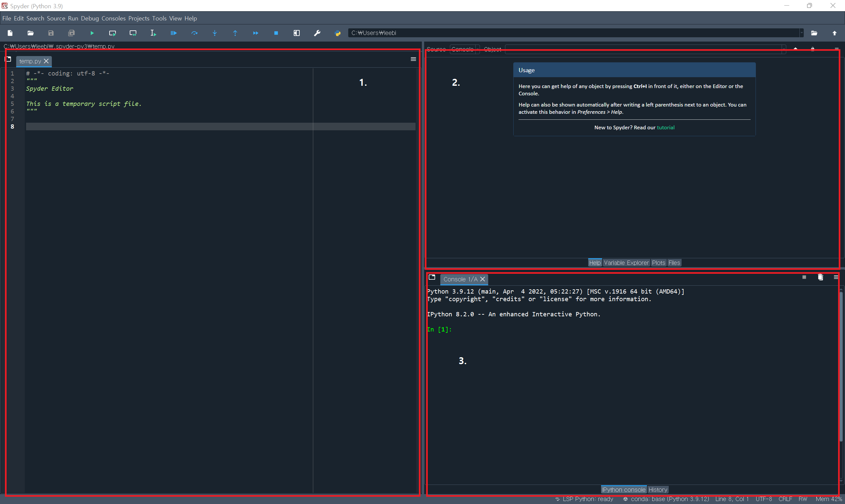This screenshot has height=504, width=845.
Task: Toggle the Help pane lock icon
Action: tap(812, 49)
